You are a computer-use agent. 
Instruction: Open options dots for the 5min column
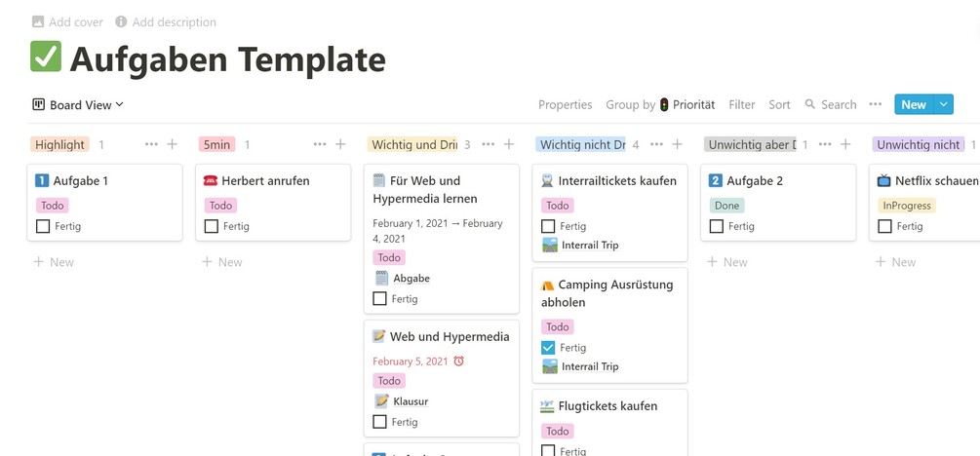point(319,144)
